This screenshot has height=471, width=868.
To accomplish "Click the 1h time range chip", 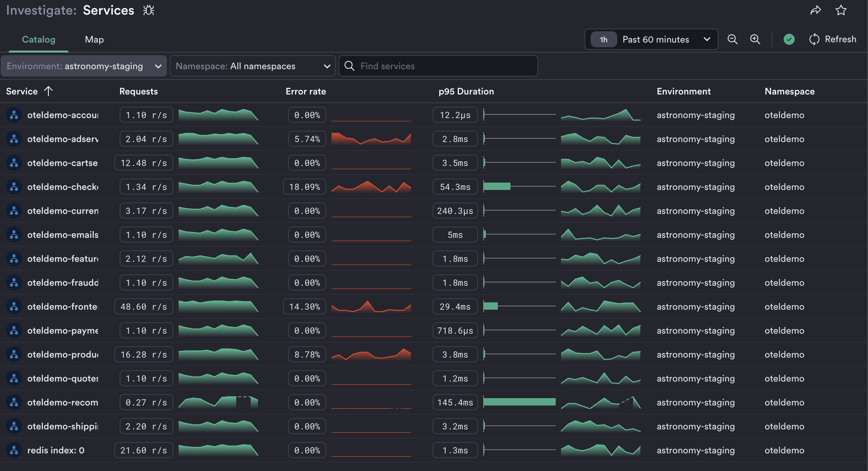I will (x=604, y=40).
